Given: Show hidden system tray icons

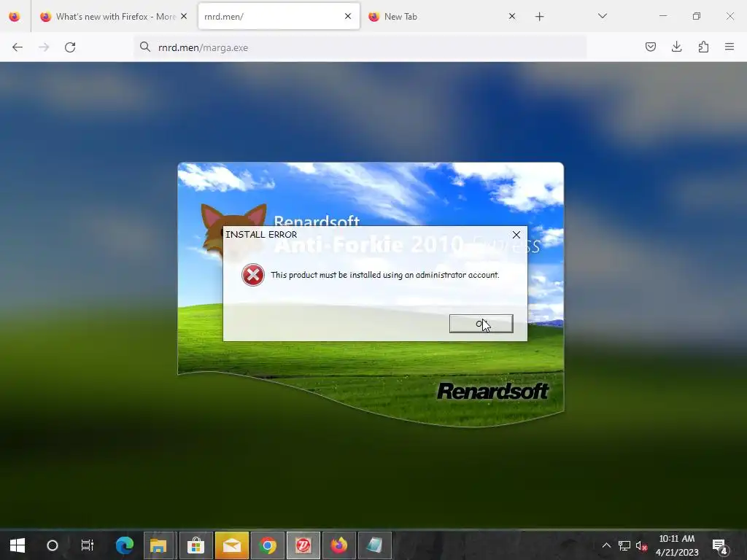Looking at the screenshot, I should point(606,545).
